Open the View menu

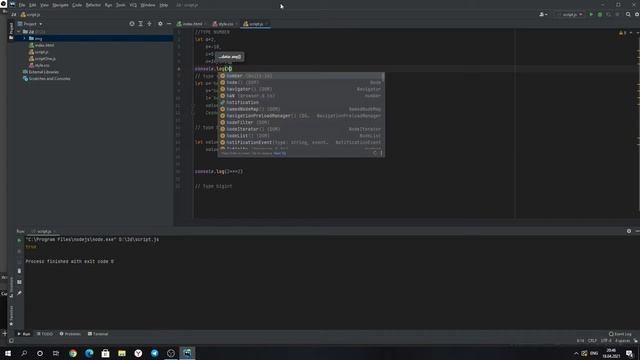click(44, 5)
